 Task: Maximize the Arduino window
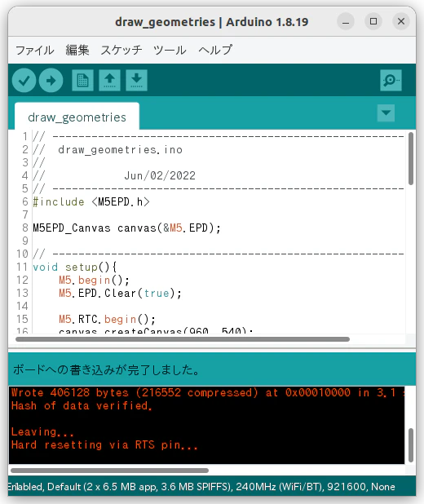[x=373, y=21]
